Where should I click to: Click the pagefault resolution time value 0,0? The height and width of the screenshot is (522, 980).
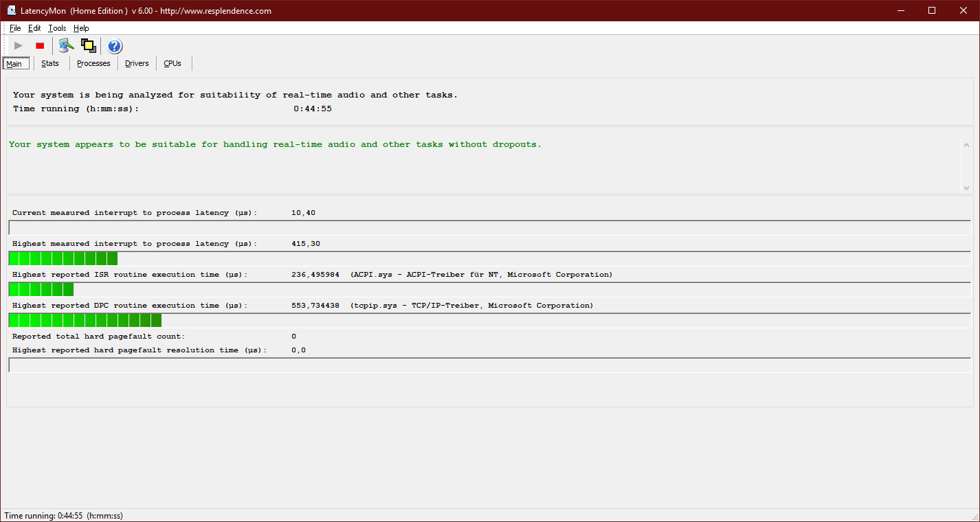(x=298, y=350)
